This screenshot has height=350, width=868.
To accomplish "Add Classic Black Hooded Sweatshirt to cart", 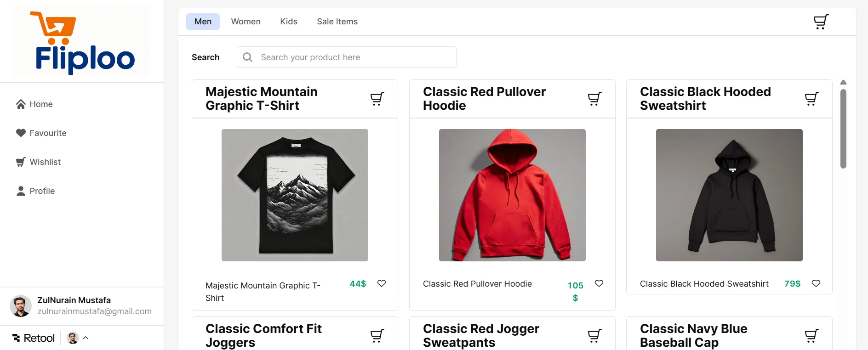I will (811, 98).
